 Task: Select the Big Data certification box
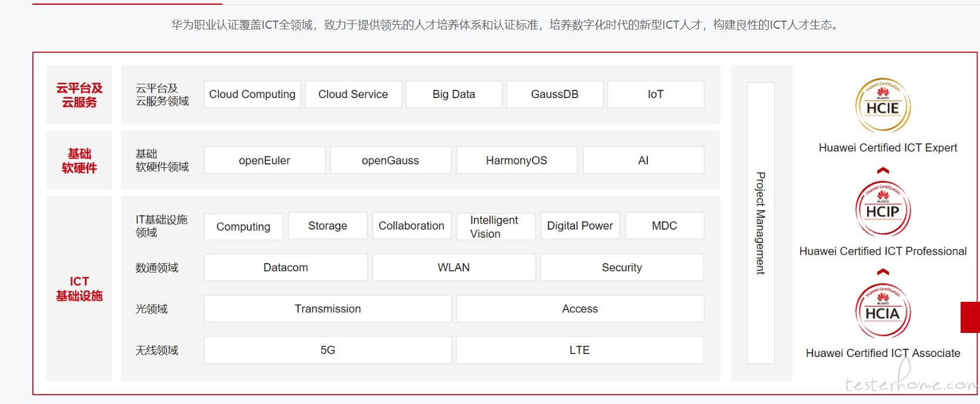[x=454, y=95]
